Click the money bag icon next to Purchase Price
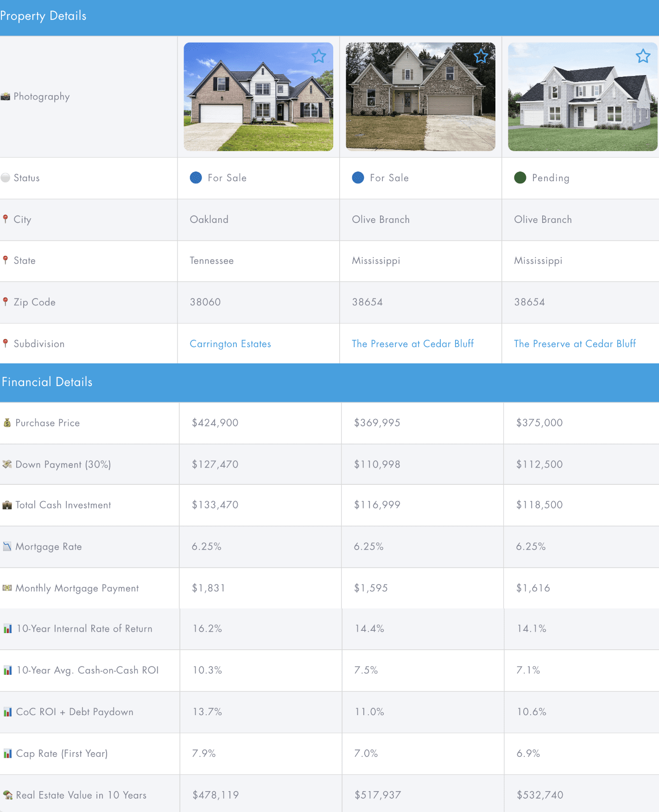This screenshot has width=659, height=812. 7,423
